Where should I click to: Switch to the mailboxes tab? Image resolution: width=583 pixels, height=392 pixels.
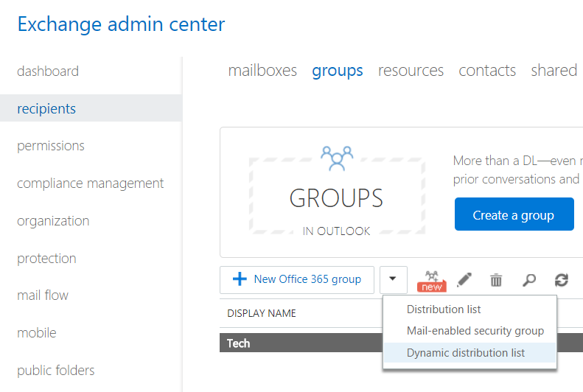[262, 71]
